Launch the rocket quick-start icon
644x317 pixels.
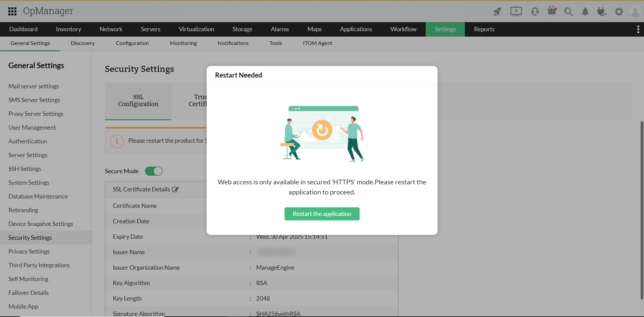point(497,11)
